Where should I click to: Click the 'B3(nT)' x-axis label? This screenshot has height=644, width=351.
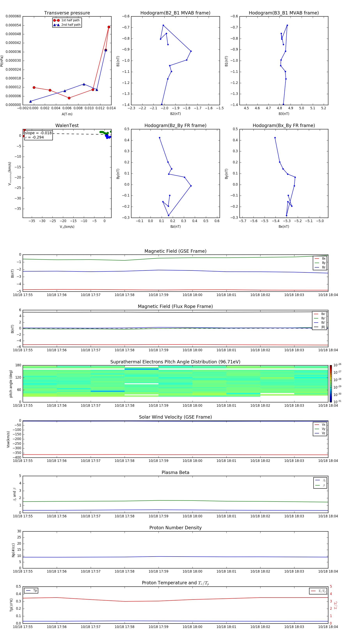click(x=284, y=114)
